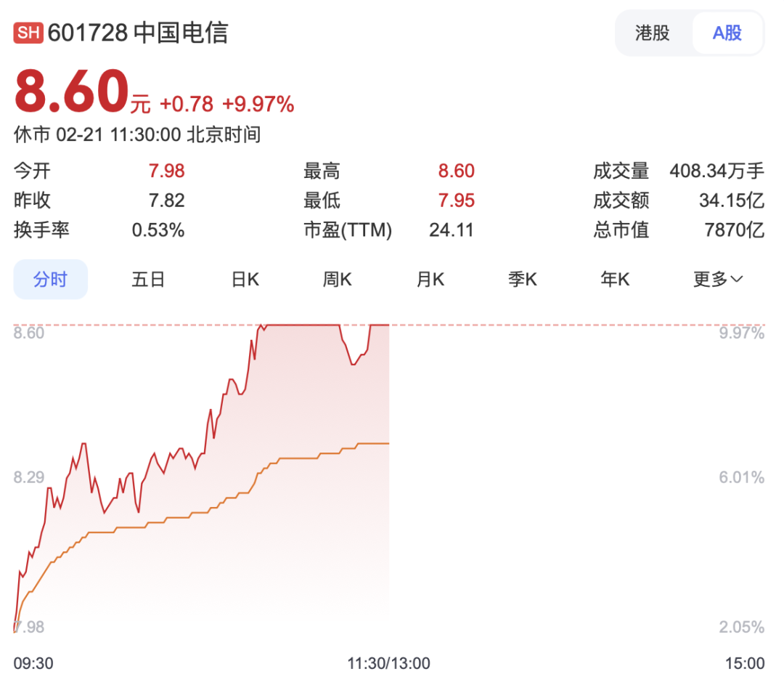Click the large 8.60 price
Screen dimensions: 784x685
coord(71,92)
